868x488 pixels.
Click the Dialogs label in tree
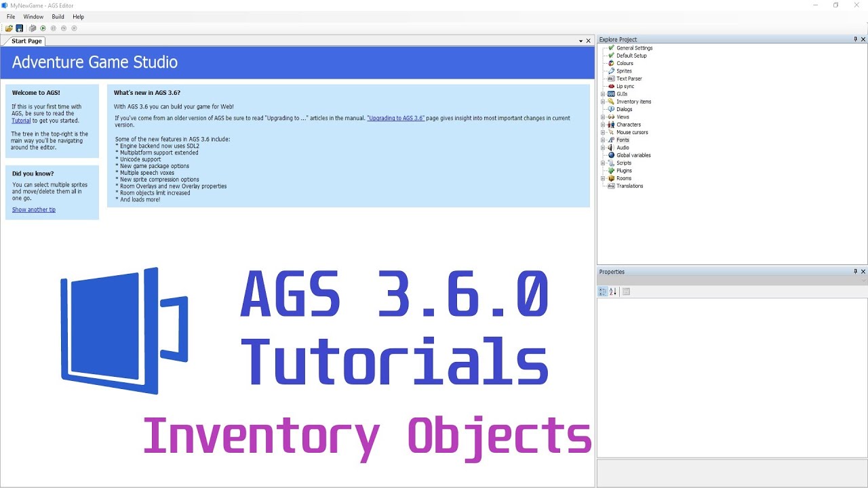click(x=625, y=109)
